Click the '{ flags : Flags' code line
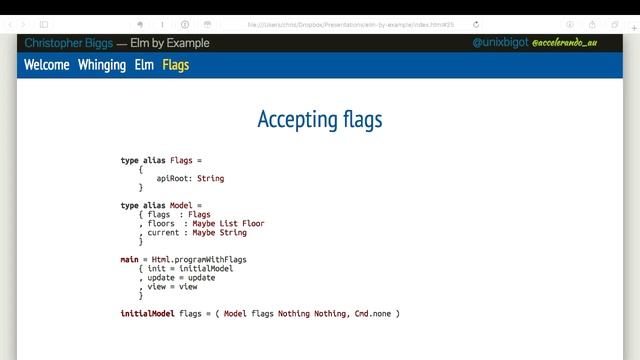This screenshot has width=640, height=360. [x=175, y=215]
